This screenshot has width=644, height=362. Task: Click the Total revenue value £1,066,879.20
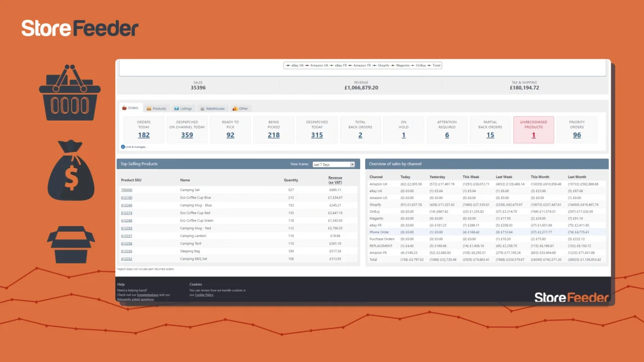361,87
